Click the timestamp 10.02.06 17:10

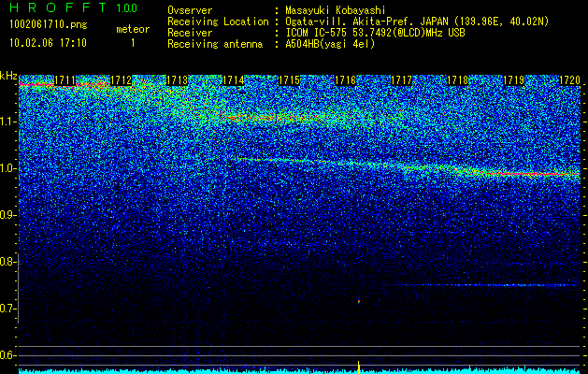pyautogui.click(x=48, y=43)
